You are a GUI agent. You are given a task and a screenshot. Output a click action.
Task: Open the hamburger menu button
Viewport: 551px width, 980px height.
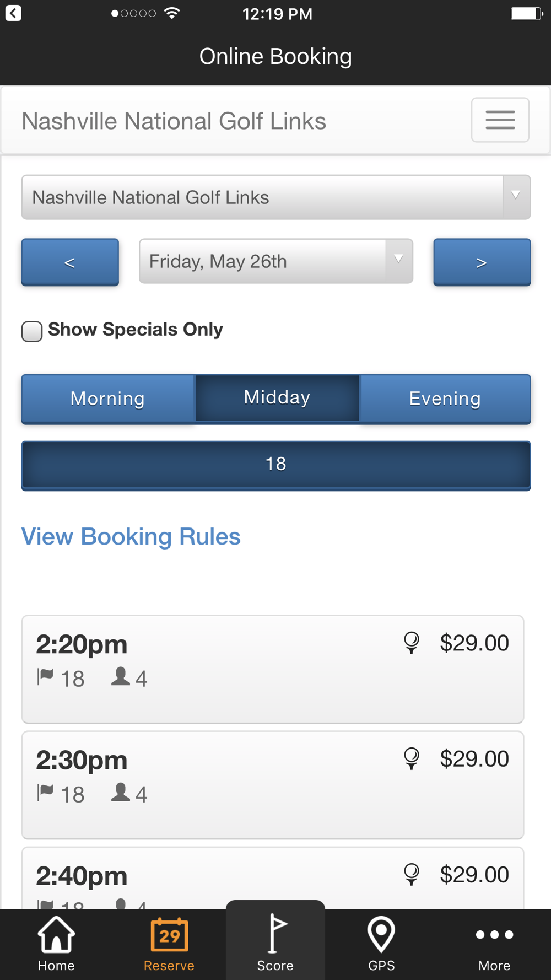[500, 120]
